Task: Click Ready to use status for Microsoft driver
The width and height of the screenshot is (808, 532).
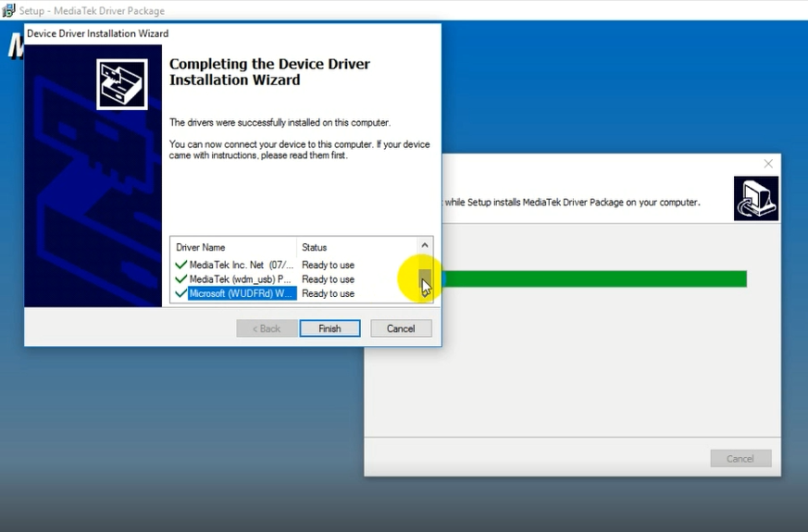Action: [x=329, y=293]
